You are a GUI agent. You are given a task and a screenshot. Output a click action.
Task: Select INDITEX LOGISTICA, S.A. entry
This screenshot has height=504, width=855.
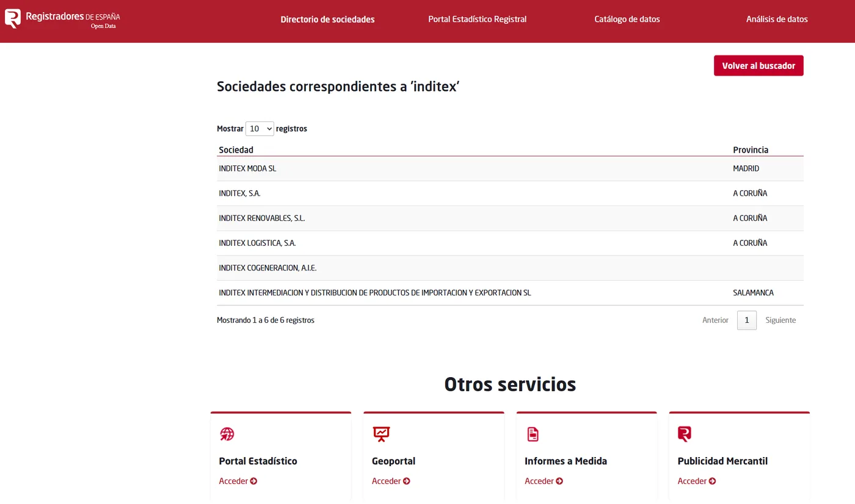point(257,243)
